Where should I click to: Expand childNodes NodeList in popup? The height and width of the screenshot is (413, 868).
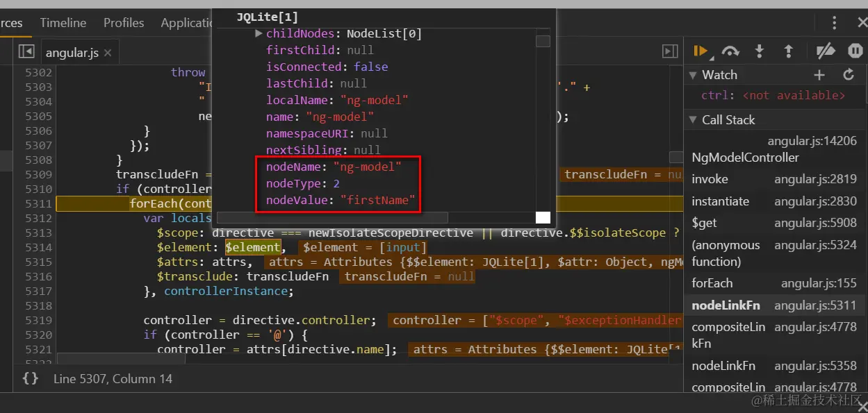259,33
